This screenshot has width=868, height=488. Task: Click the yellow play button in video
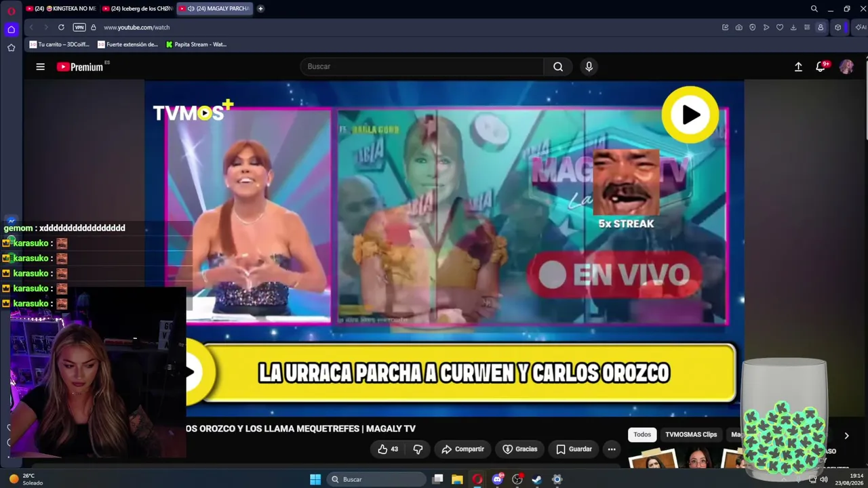(x=690, y=115)
